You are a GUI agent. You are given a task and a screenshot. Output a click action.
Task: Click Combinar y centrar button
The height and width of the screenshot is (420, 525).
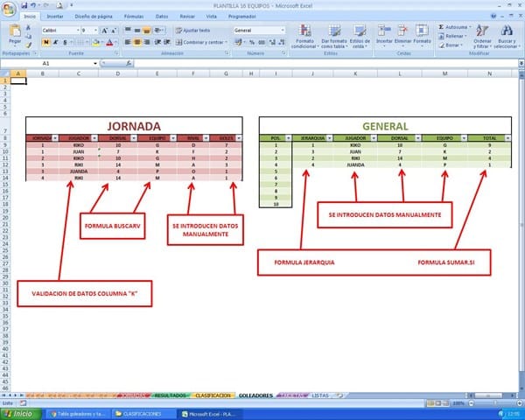tap(201, 42)
